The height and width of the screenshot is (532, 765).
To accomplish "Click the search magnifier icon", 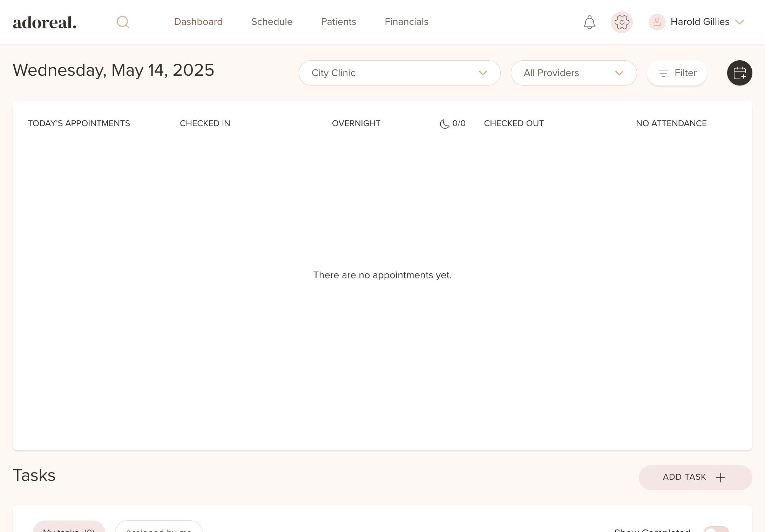I will pos(123,22).
